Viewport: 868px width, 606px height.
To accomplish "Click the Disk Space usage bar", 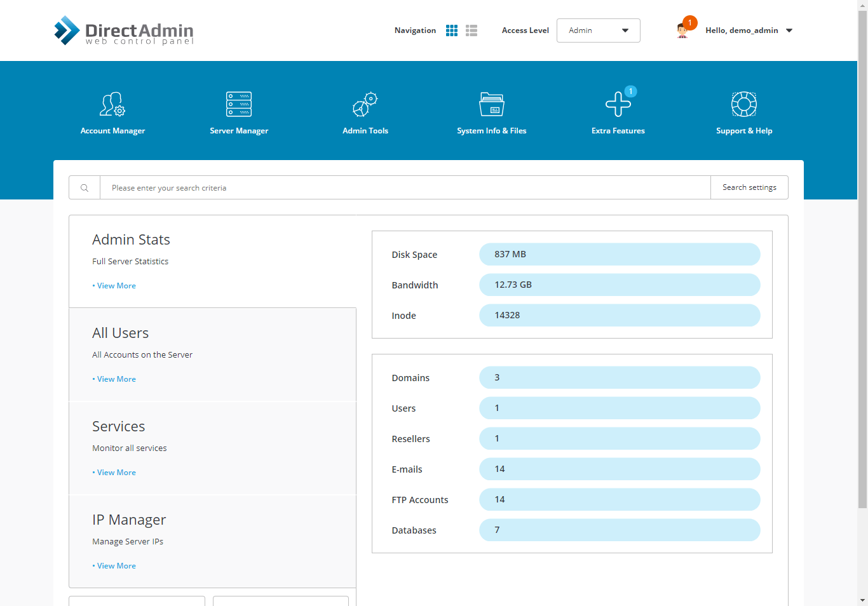I will (619, 254).
